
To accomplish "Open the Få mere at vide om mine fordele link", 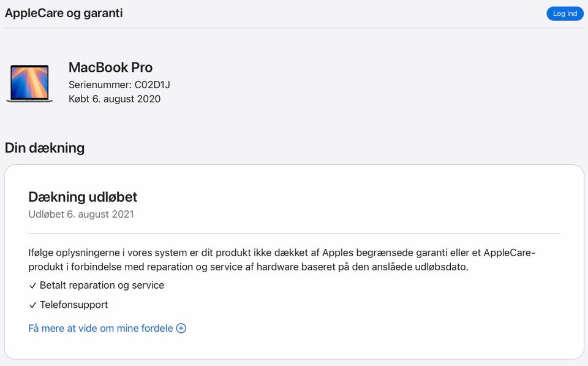I will [x=101, y=328].
